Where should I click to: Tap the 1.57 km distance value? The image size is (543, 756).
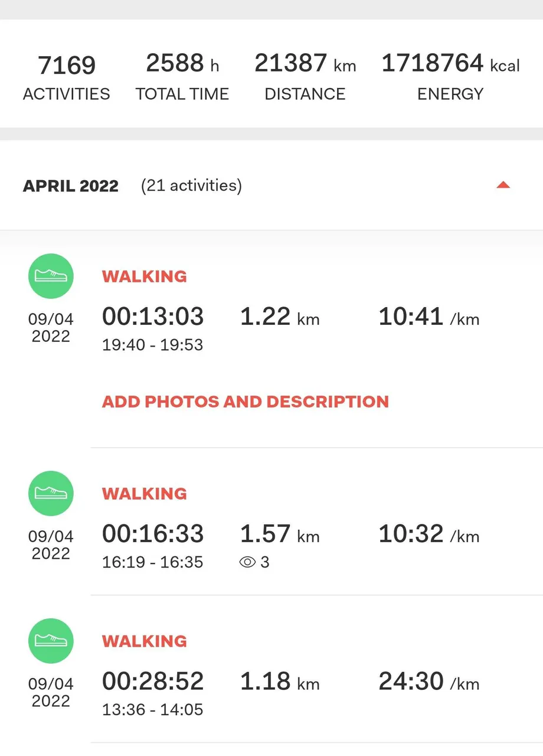point(280,535)
